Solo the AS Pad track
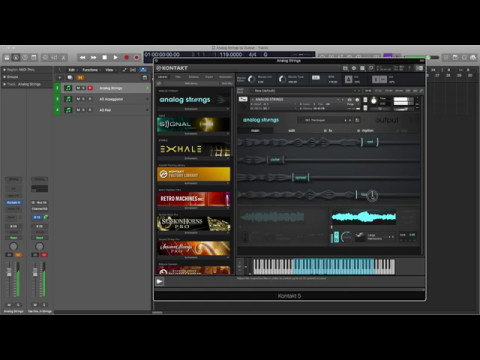The height and width of the screenshot is (360, 480). (x=84, y=110)
